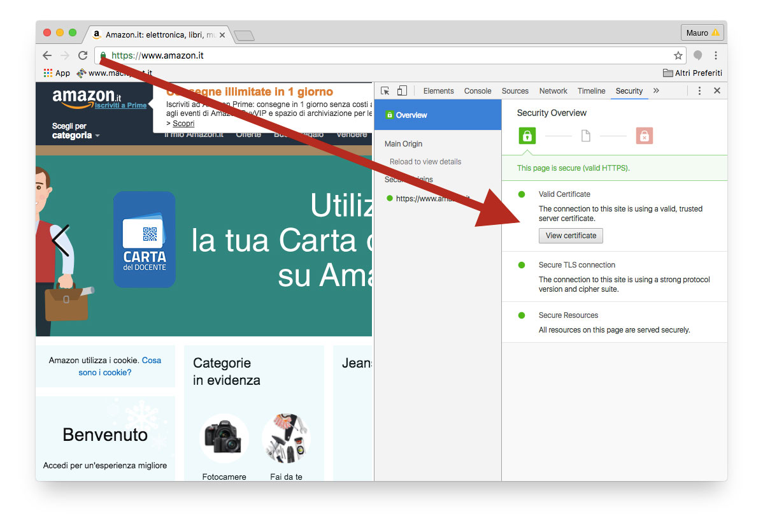
Task: Close the Amazon.it browser tab
Action: tap(222, 35)
